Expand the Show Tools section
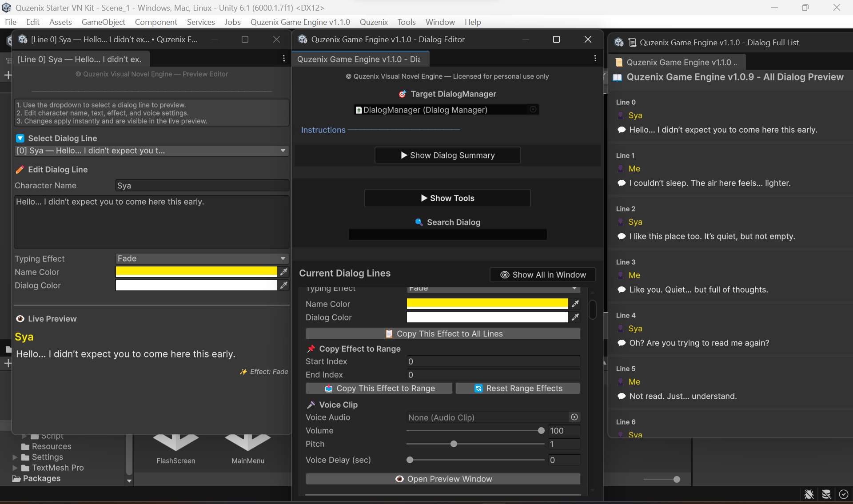The width and height of the screenshot is (853, 504). click(447, 198)
